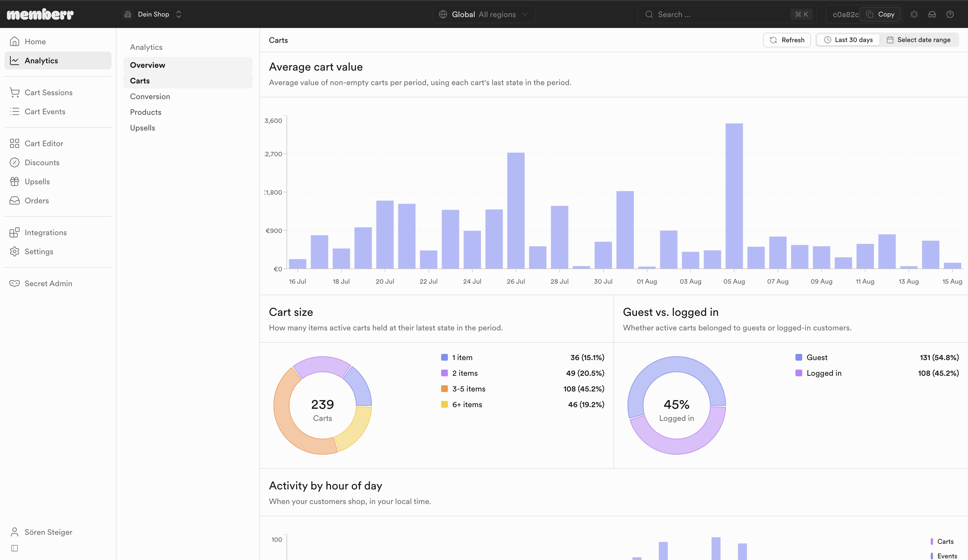
Task: Click the bug icon in top bar
Action: (914, 14)
